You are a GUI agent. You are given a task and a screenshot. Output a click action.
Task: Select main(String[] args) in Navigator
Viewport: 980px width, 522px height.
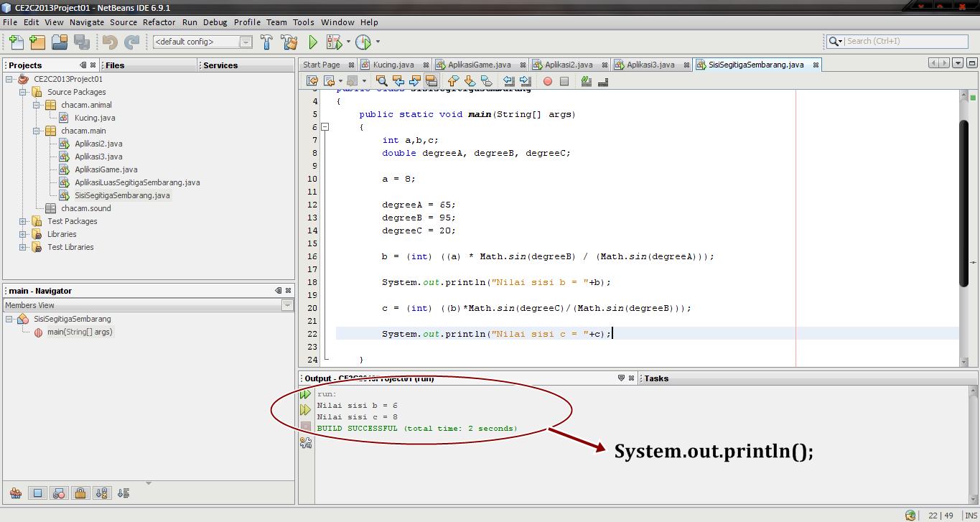click(80, 332)
